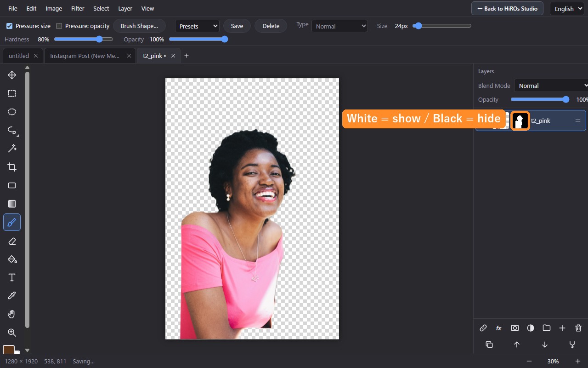Add a new layer
Screen dimensions: 588x368
[562, 328]
